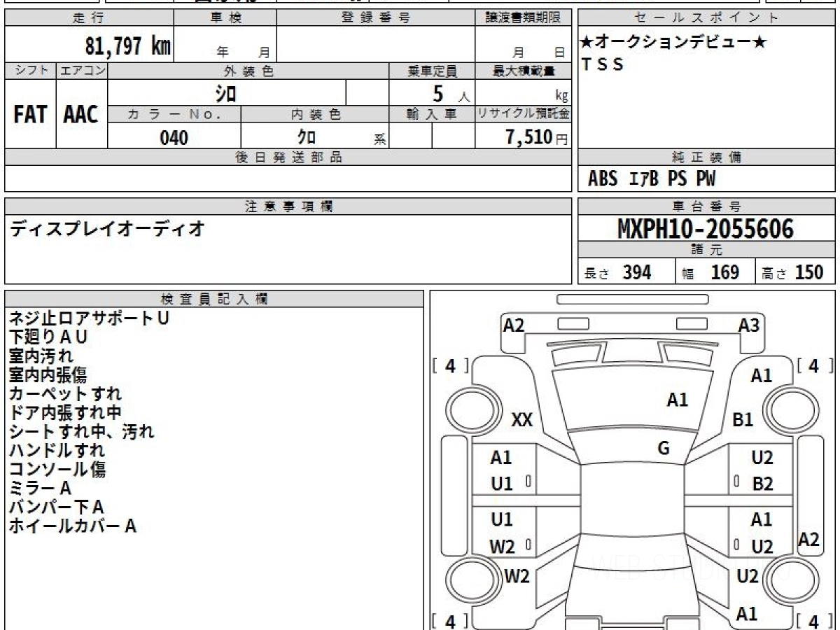The image size is (840, 630).
Task: Select the mileage value 81,797 km
Action: pos(128,47)
